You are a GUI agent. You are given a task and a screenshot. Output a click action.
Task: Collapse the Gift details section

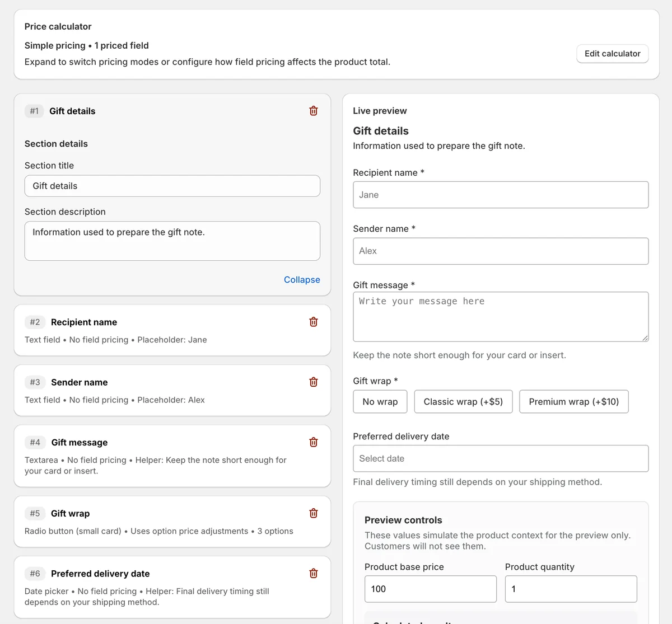point(302,280)
